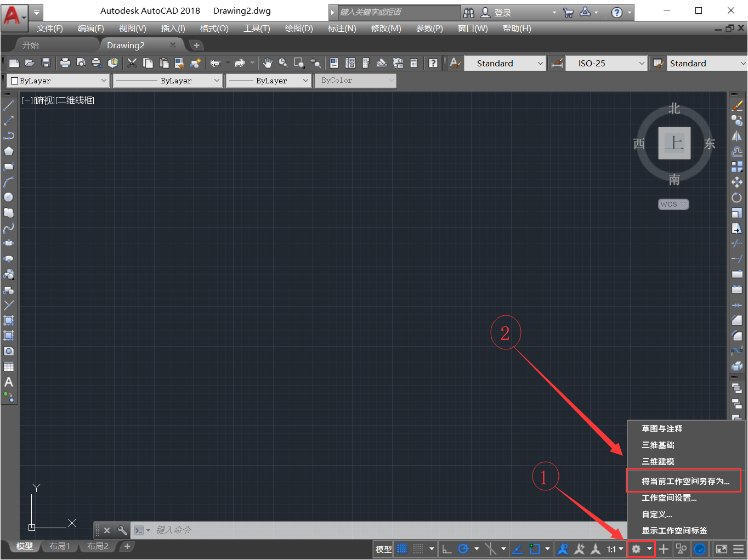The image size is (748, 560).
Task: Toggle grid display in the status bar
Action: click(x=401, y=548)
